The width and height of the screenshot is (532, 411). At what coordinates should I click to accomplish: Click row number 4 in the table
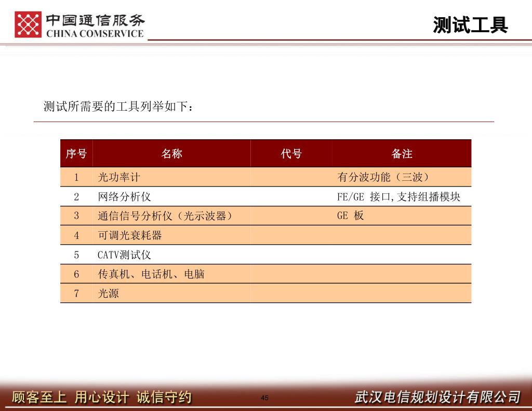[76, 235]
